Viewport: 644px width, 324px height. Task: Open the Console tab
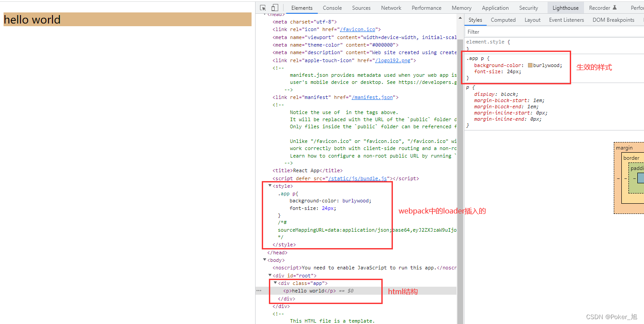click(332, 8)
